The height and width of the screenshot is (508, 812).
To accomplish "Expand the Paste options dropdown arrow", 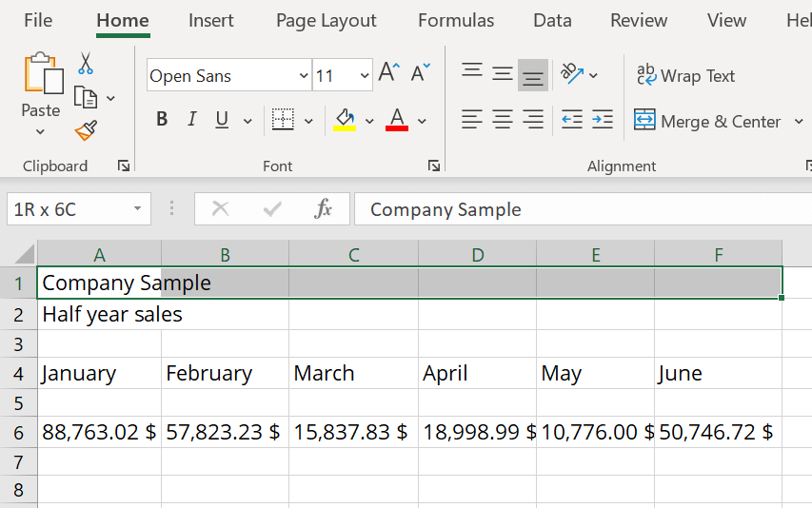I will coord(41,132).
